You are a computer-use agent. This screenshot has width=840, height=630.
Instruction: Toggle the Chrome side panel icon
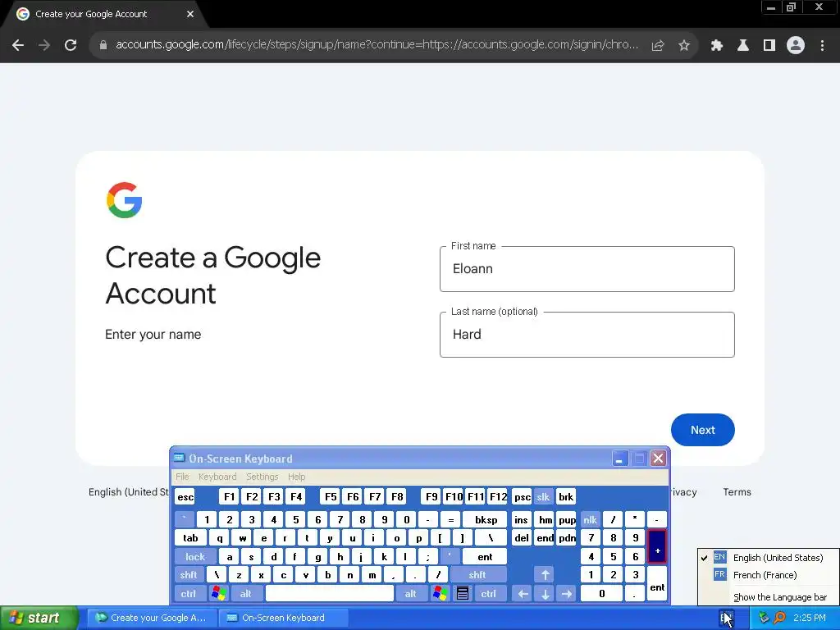(769, 46)
